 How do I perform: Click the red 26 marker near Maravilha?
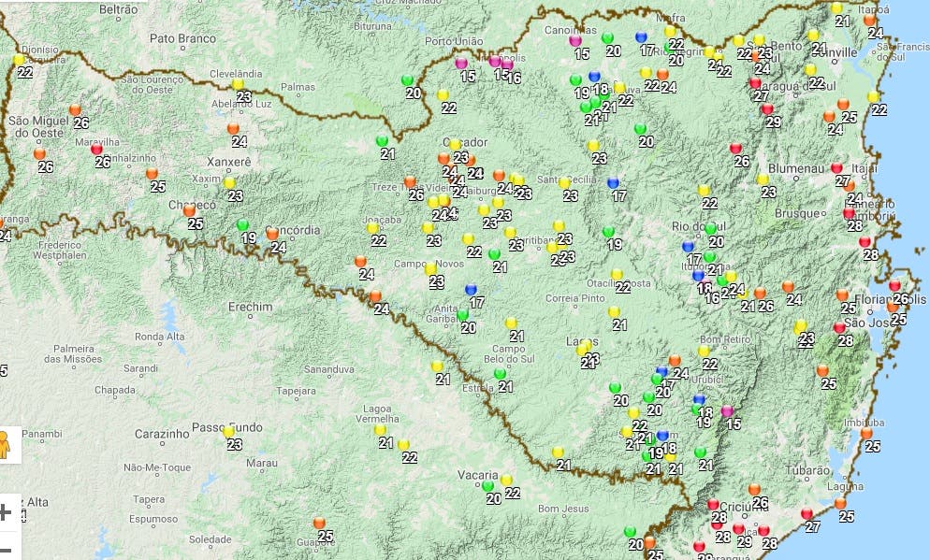coord(96,148)
